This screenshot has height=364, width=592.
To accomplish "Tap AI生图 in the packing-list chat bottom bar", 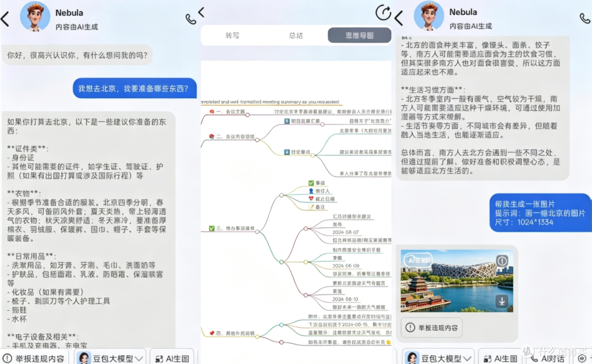I will pyautogui.click(x=172, y=359).
